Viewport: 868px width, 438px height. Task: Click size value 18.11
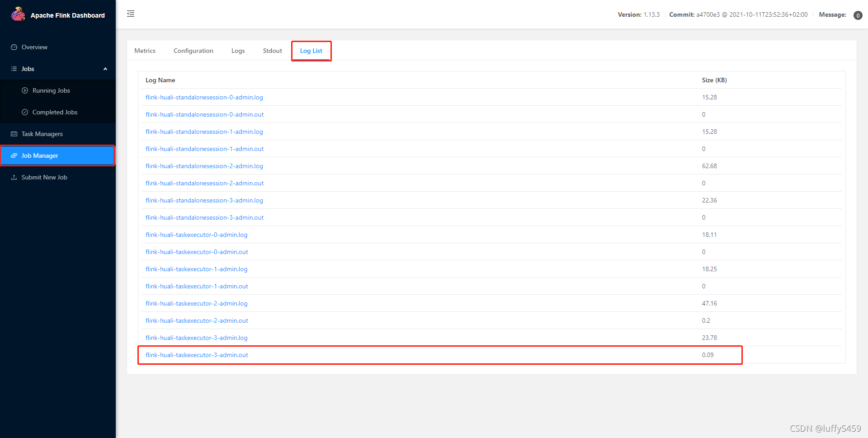click(709, 235)
